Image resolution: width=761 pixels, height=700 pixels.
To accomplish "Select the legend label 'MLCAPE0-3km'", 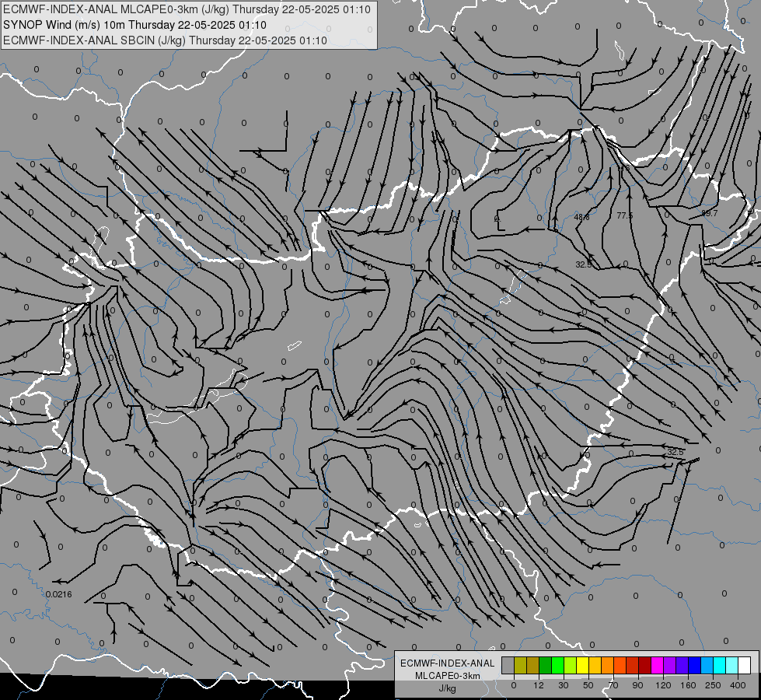I will (448, 676).
